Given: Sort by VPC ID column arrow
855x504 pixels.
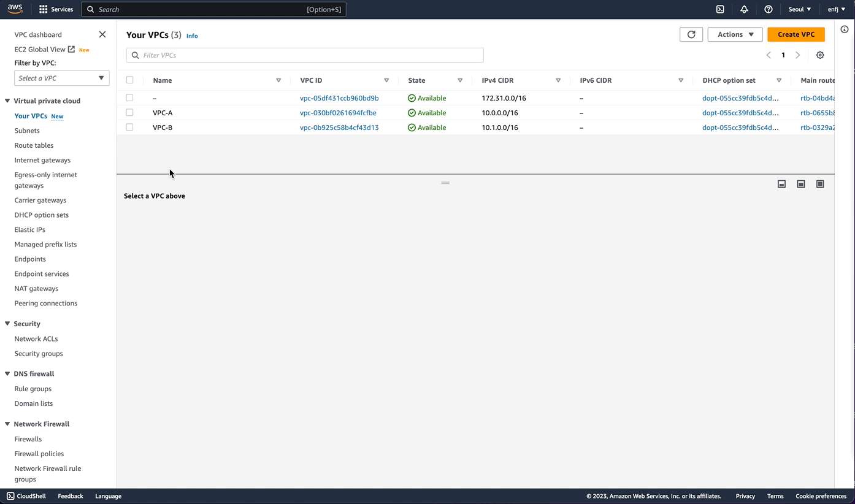Looking at the screenshot, I should click(386, 80).
